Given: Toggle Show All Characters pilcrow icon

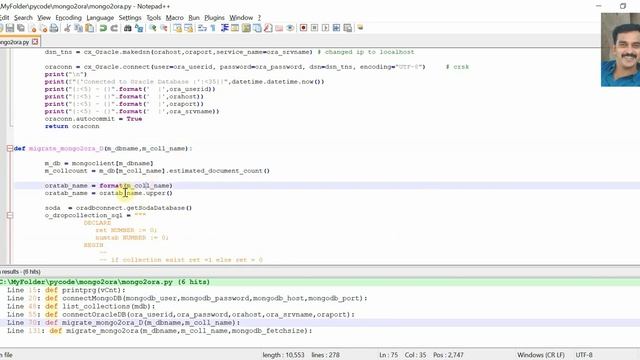Looking at the screenshot, I should (213, 28).
